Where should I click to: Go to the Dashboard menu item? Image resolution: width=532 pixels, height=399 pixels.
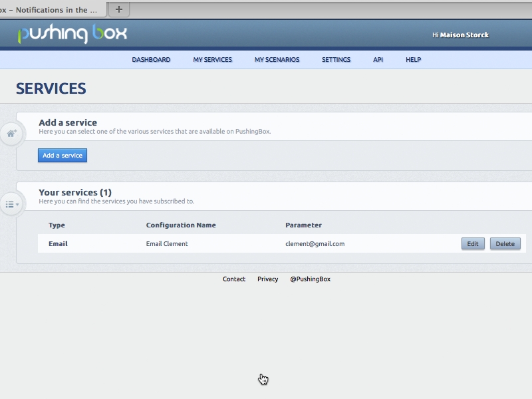[x=151, y=60]
